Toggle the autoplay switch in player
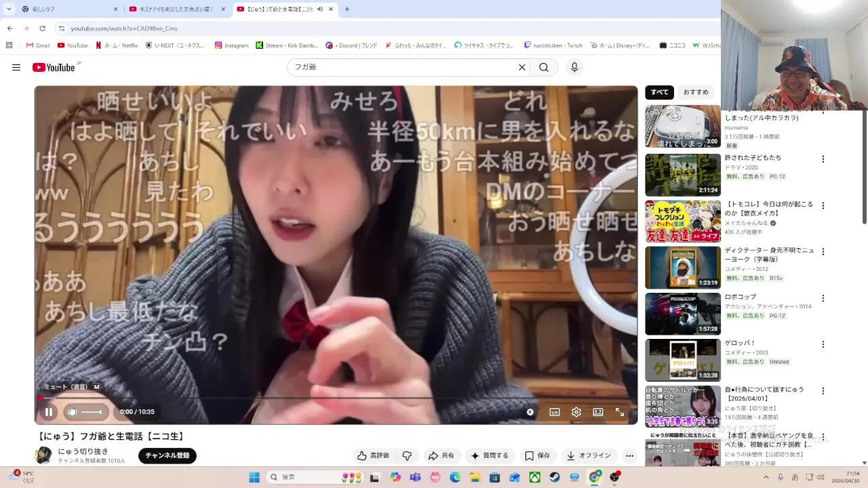 (530, 412)
